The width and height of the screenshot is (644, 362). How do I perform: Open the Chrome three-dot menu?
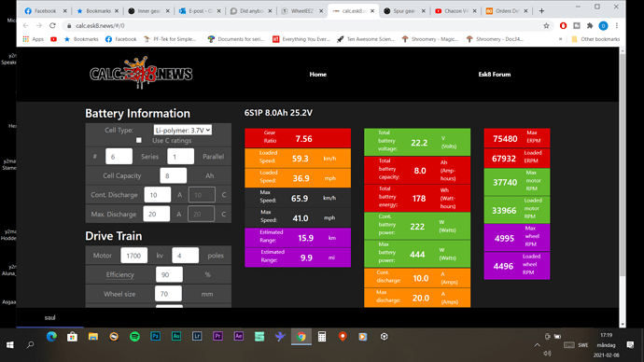(x=617, y=25)
